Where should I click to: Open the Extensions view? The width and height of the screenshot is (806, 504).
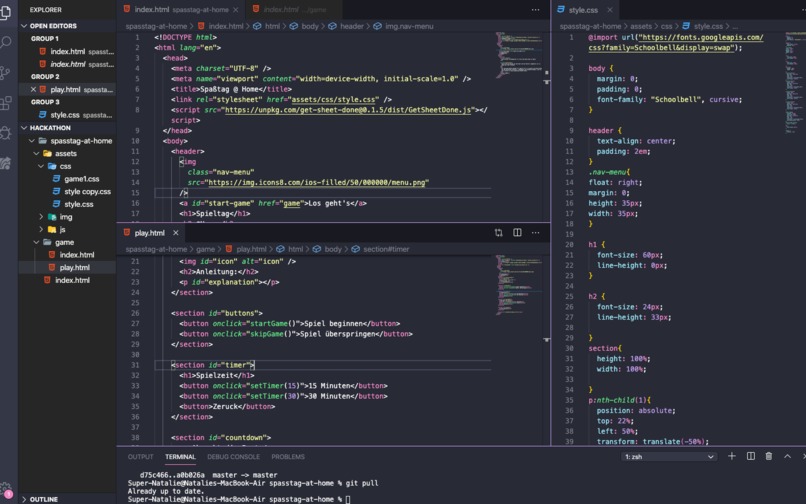tap(6, 103)
